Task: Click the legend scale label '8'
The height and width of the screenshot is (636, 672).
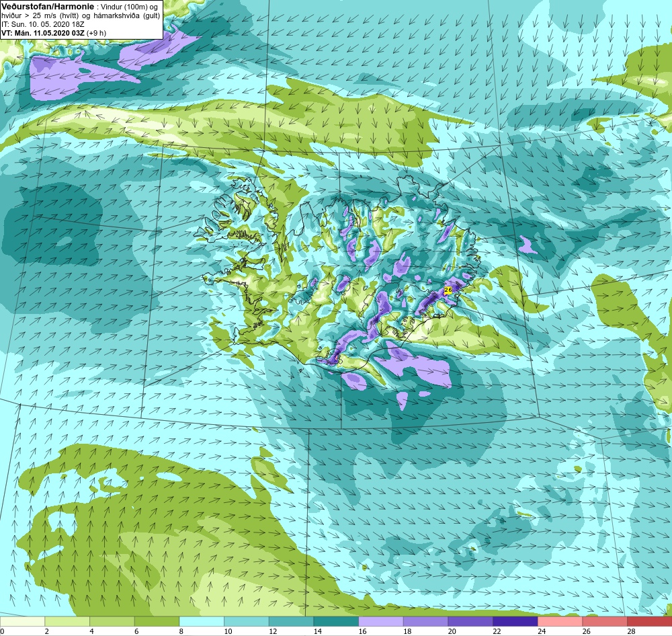Action: (x=181, y=631)
